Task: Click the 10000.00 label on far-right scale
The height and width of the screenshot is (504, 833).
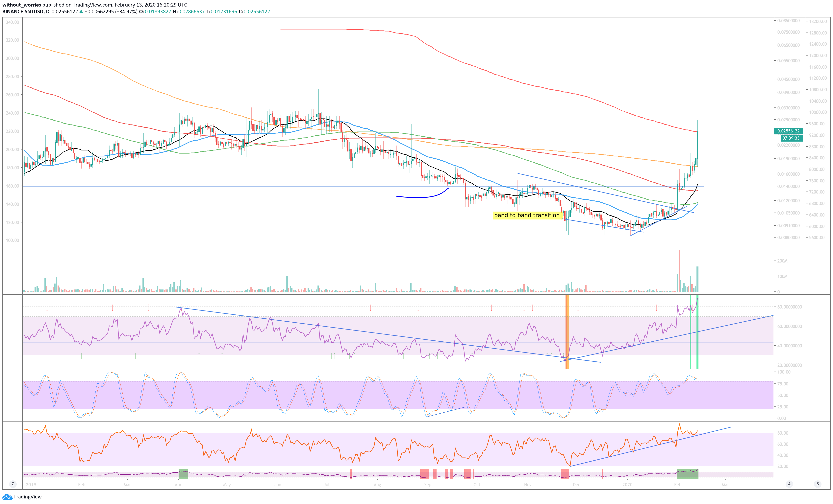Action: point(818,112)
